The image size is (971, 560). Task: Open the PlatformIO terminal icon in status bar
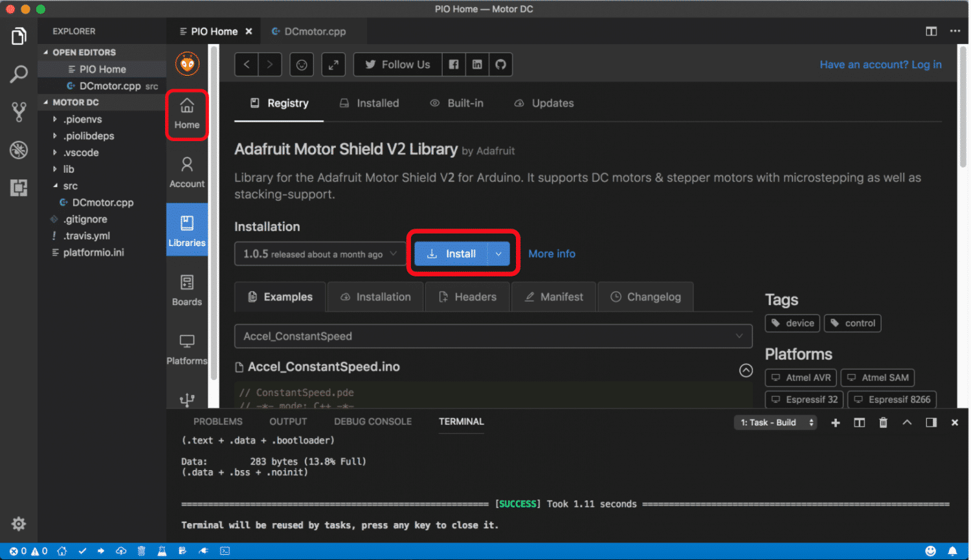click(x=225, y=551)
